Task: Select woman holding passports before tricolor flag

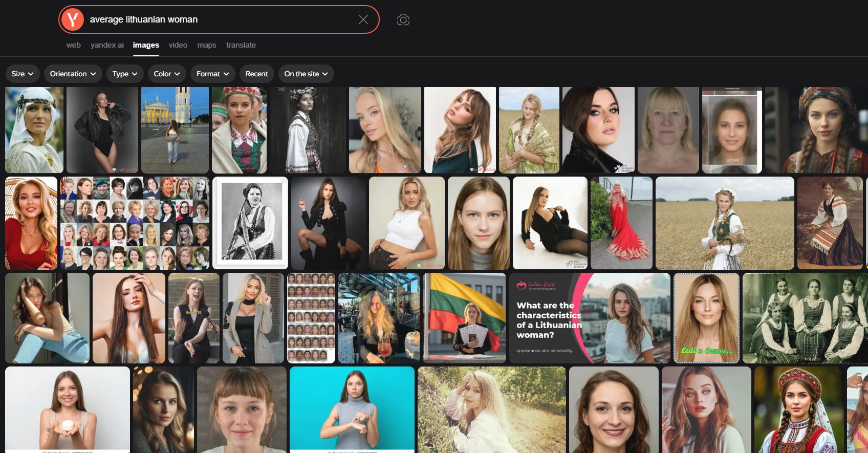Action: pos(464,318)
